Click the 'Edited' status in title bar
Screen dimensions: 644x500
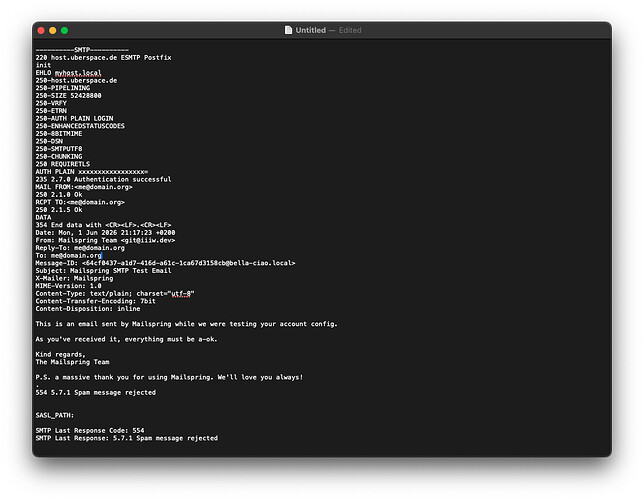[350, 30]
